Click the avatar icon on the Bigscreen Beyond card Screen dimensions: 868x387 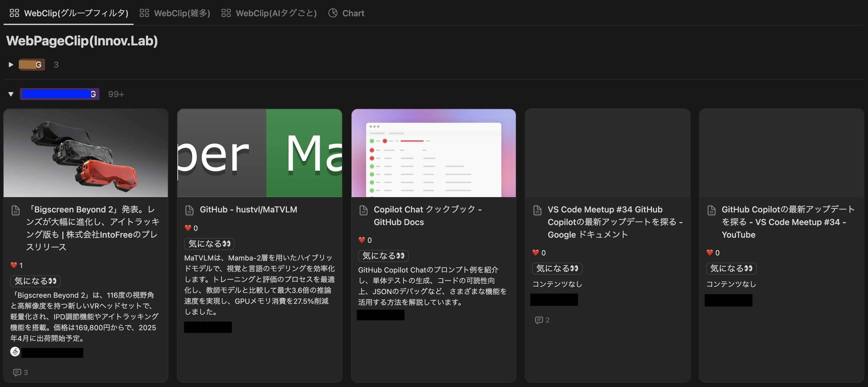click(15, 352)
